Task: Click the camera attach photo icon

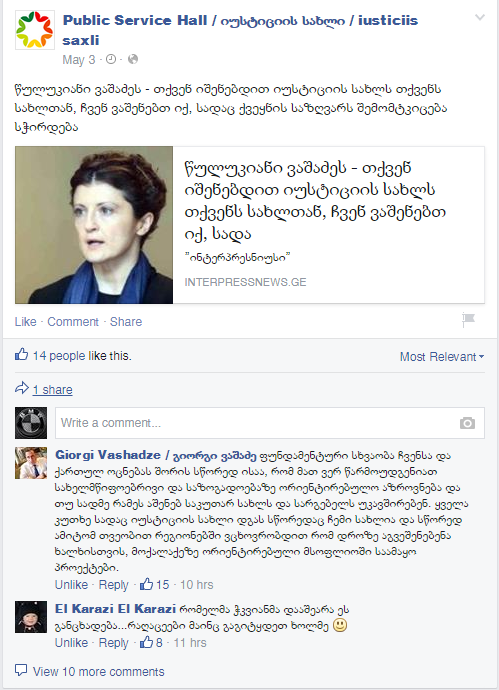Action: pos(467,423)
